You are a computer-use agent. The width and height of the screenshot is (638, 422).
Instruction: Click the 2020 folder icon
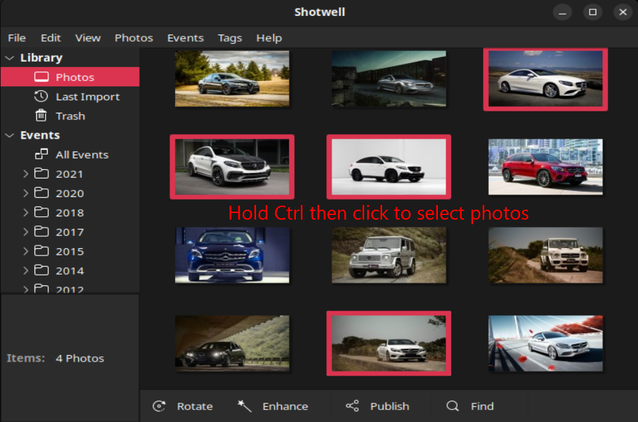point(41,193)
